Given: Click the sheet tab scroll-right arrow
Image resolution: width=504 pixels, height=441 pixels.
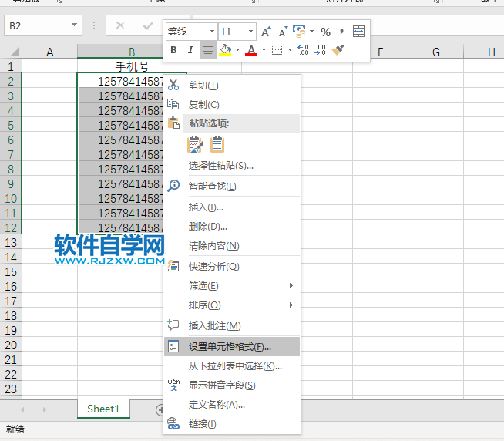Looking at the screenshot, I should (45, 409).
